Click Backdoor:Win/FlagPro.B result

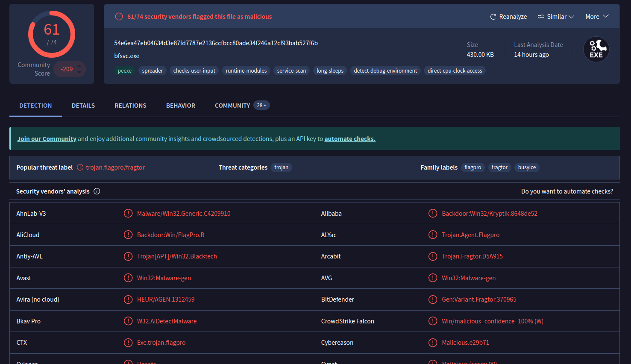(x=171, y=235)
